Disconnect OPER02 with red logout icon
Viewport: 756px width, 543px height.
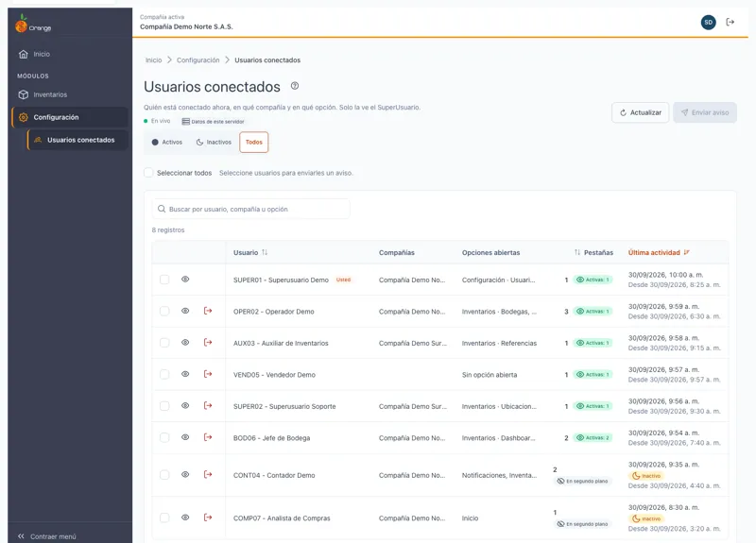pos(208,311)
